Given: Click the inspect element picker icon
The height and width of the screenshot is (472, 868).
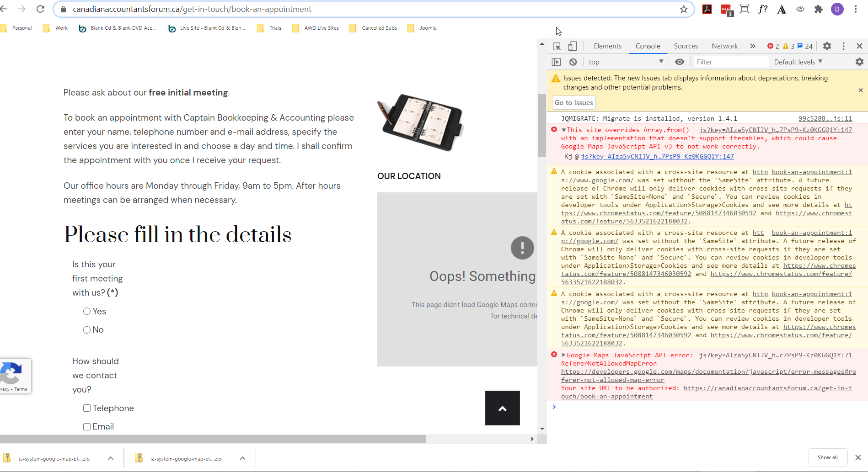Looking at the screenshot, I should point(557,46).
